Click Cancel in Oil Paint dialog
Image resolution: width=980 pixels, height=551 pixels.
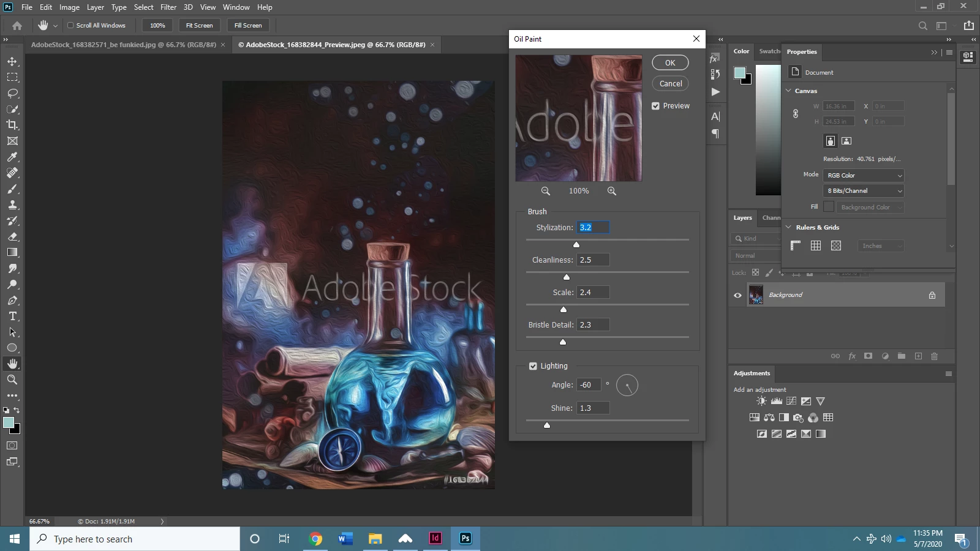coord(670,84)
